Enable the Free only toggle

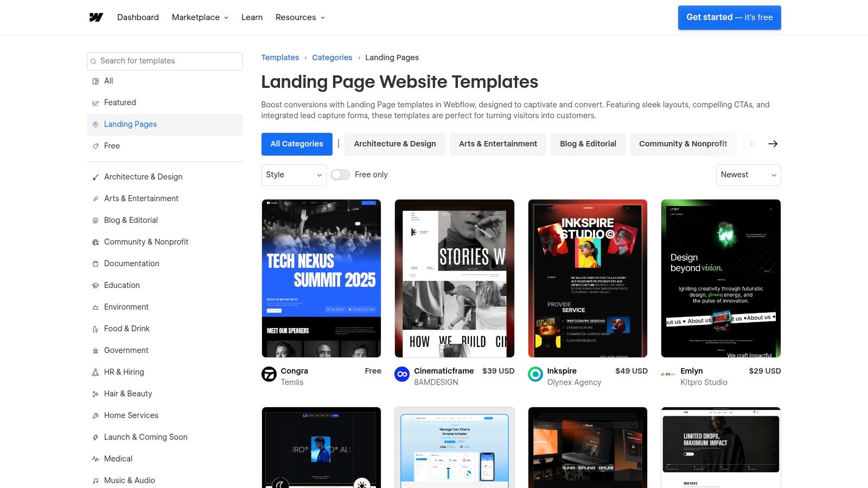click(x=341, y=175)
